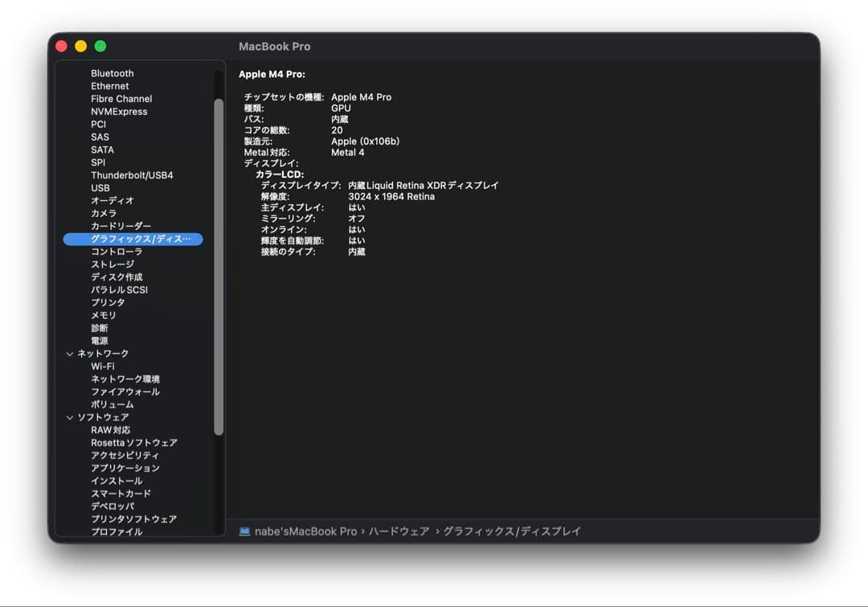868x607 pixels.
Task: Select Ethernet in the sidebar
Action: tap(109, 86)
